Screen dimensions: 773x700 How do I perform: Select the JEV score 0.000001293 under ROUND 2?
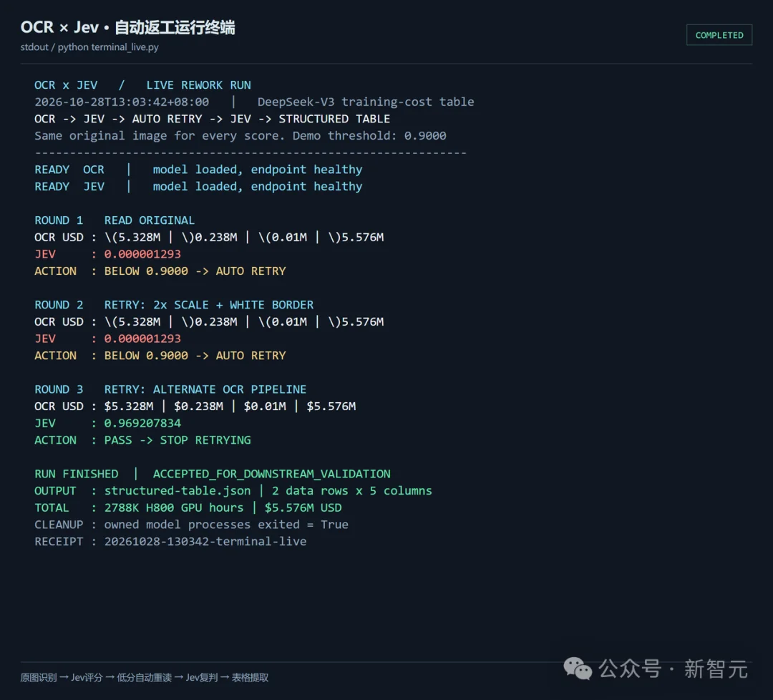(142, 339)
